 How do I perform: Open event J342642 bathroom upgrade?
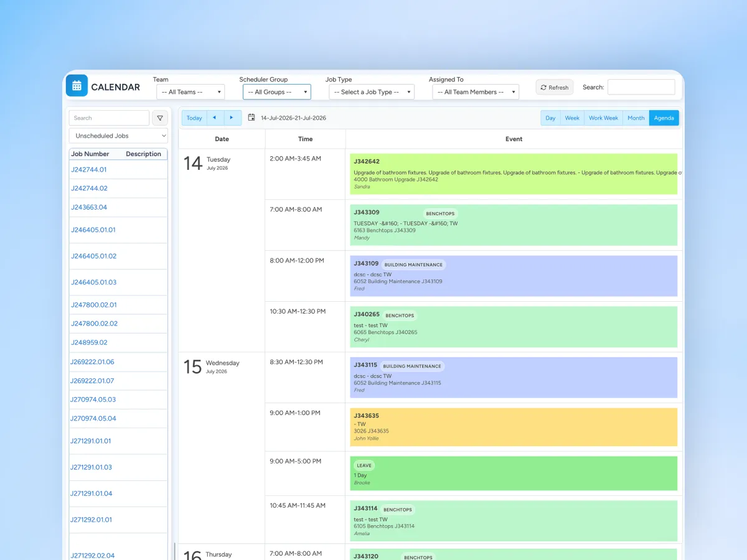click(514, 174)
